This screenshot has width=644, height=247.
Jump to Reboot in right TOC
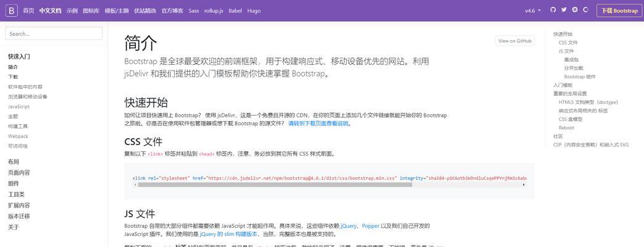click(566, 128)
